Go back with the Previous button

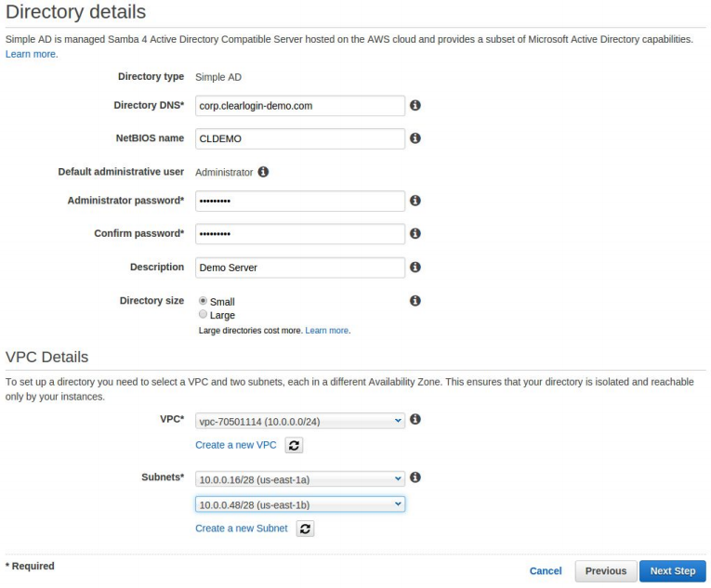click(605, 571)
